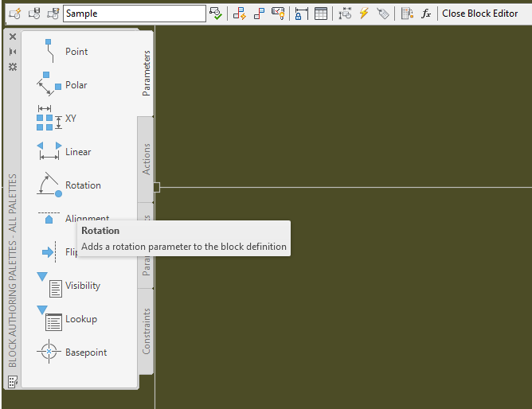
Task: Select the XY parameter tool
Action: pyautogui.click(x=57, y=118)
